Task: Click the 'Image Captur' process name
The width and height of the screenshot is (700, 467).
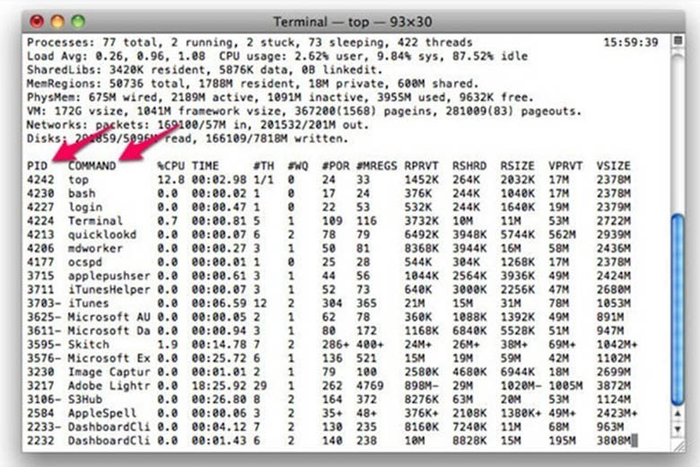Action: pyautogui.click(x=109, y=372)
